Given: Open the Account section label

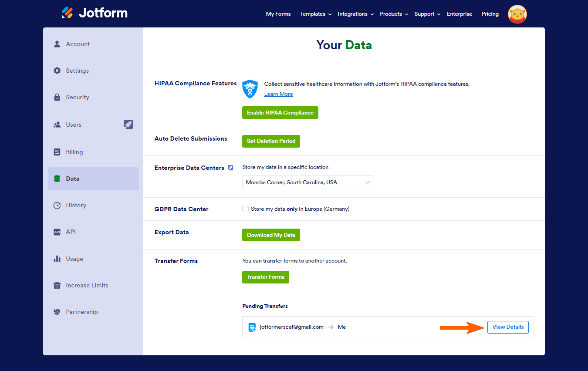Looking at the screenshot, I should pos(78,44).
